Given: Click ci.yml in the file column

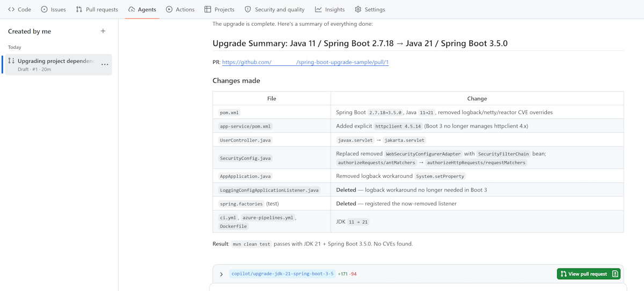Looking at the screenshot, I should (228, 218).
